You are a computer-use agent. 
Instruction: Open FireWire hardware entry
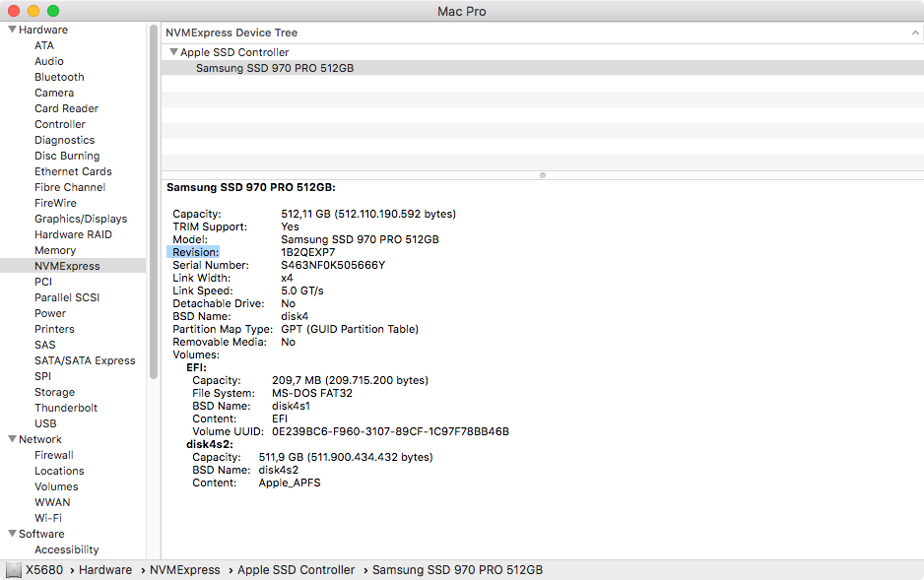click(55, 203)
